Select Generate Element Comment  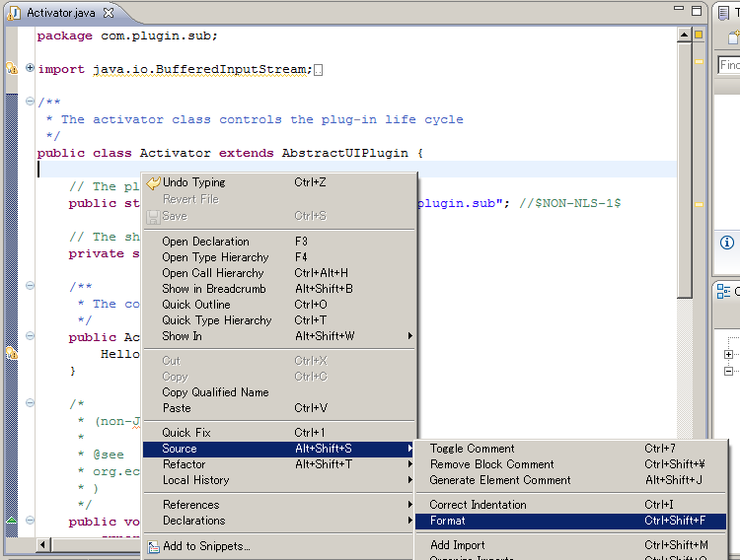pos(571,480)
